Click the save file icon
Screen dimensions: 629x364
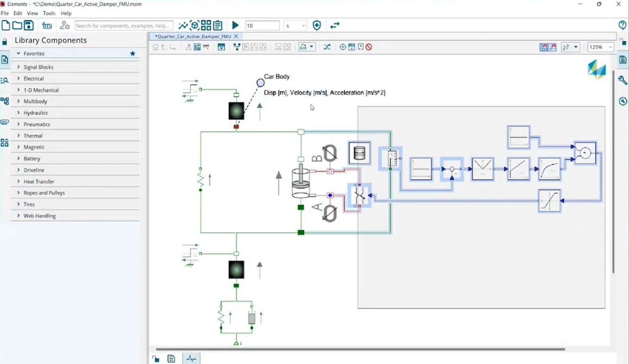point(29,26)
